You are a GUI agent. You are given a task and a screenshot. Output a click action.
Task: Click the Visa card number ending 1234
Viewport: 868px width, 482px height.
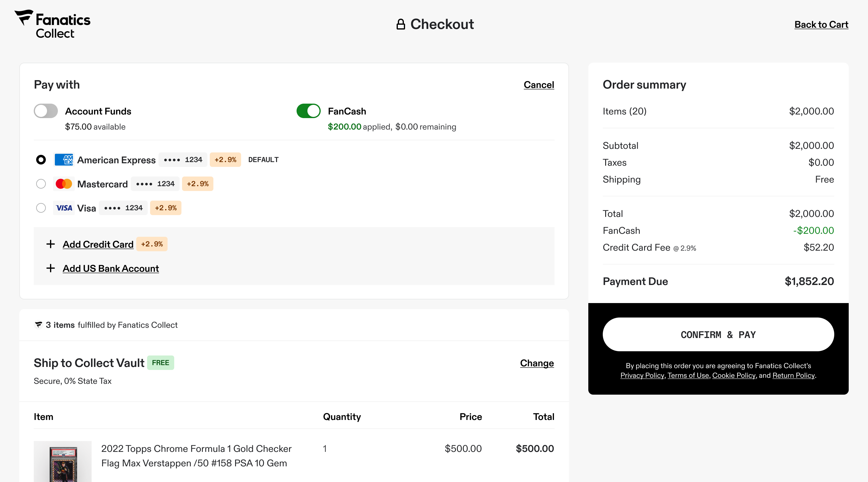click(x=123, y=208)
